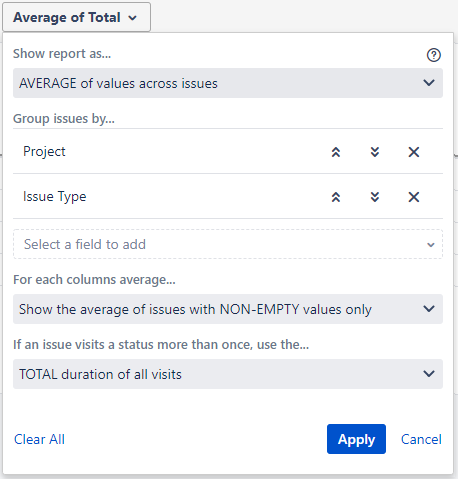Select the Issue Type group row label
The height and width of the screenshot is (479, 458).
click(x=55, y=197)
